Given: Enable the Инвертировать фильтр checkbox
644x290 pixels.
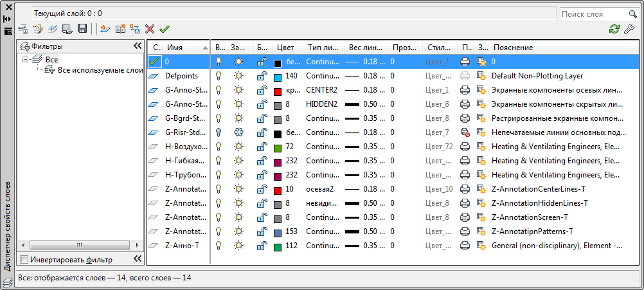Looking at the screenshot, I should pyautogui.click(x=24, y=260).
